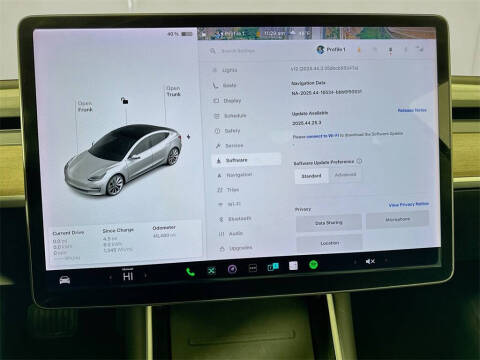Tap the battery percentage indicator
Image resolution: width=480 pixels, height=360 pixels.
coord(180,34)
